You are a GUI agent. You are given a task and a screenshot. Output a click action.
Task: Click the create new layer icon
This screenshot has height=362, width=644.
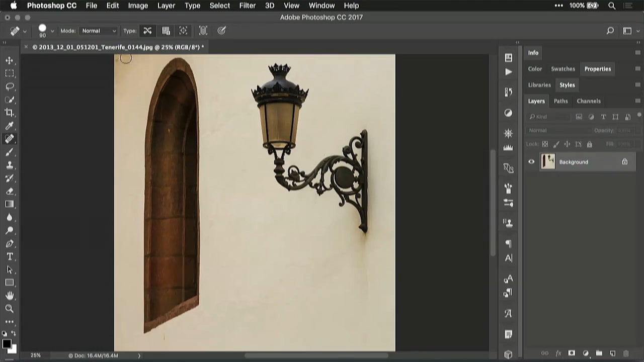click(612, 353)
